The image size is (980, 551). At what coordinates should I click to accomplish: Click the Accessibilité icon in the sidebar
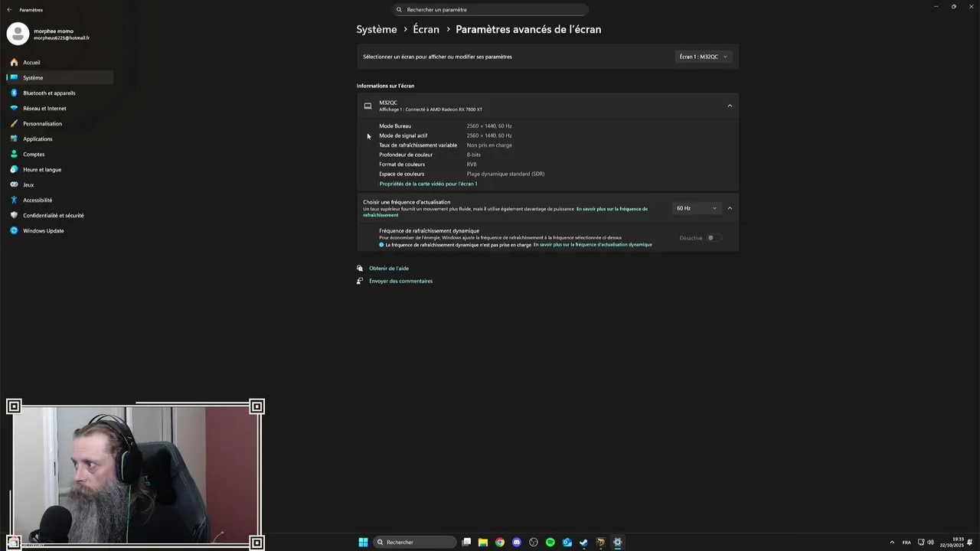point(14,200)
